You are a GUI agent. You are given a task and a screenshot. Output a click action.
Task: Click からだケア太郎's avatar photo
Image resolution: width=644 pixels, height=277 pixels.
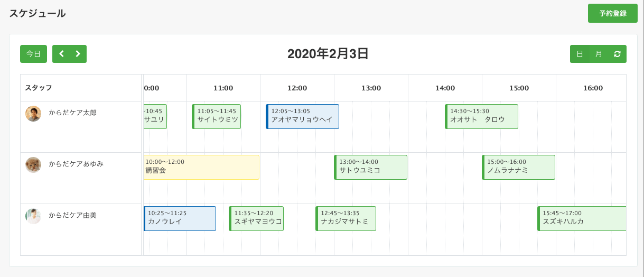click(x=33, y=114)
